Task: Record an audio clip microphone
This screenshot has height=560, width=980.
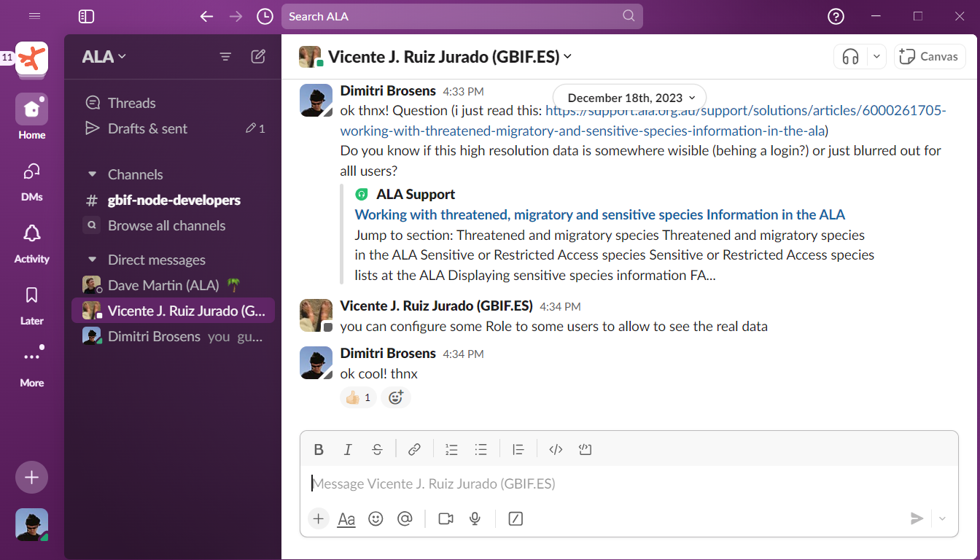Action: coord(475,518)
